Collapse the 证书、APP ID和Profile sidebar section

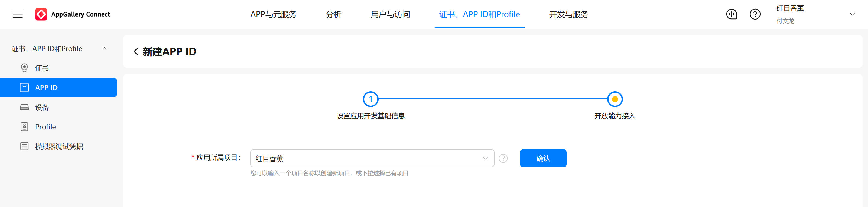coord(104,49)
